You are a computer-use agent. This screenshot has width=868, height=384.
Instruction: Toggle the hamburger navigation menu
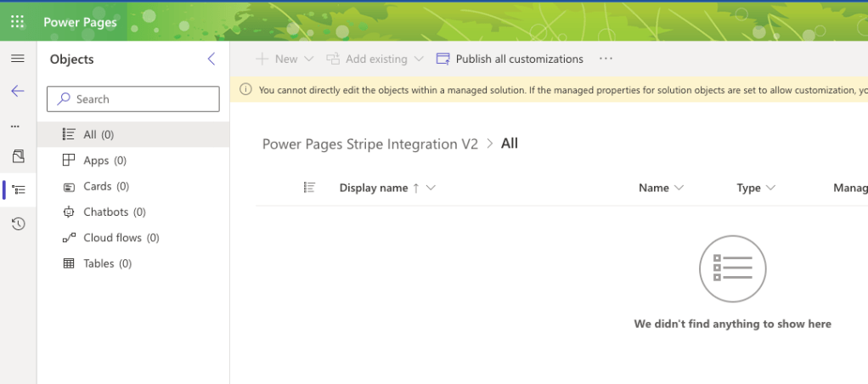tap(18, 59)
